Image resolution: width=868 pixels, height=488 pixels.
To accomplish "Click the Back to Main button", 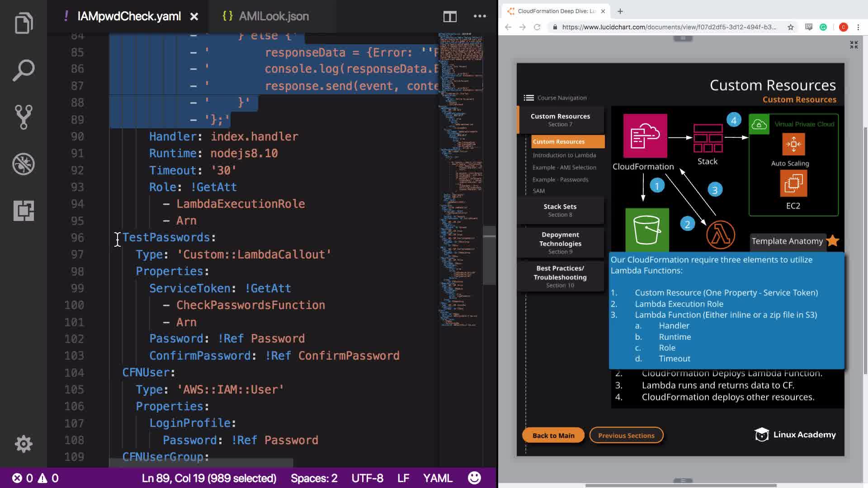I will (553, 435).
